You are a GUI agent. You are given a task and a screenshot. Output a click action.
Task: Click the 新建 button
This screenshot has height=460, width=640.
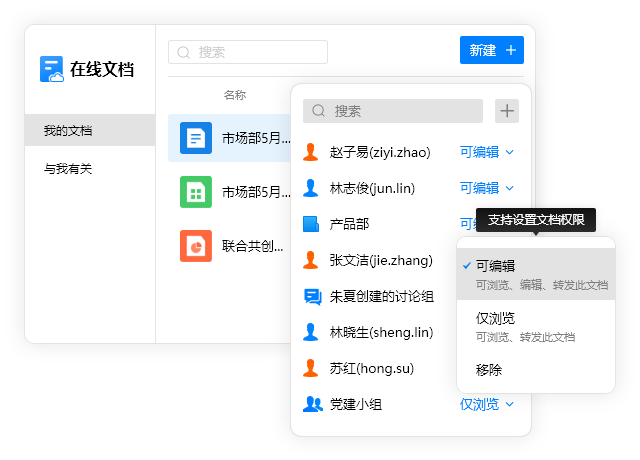click(492, 50)
